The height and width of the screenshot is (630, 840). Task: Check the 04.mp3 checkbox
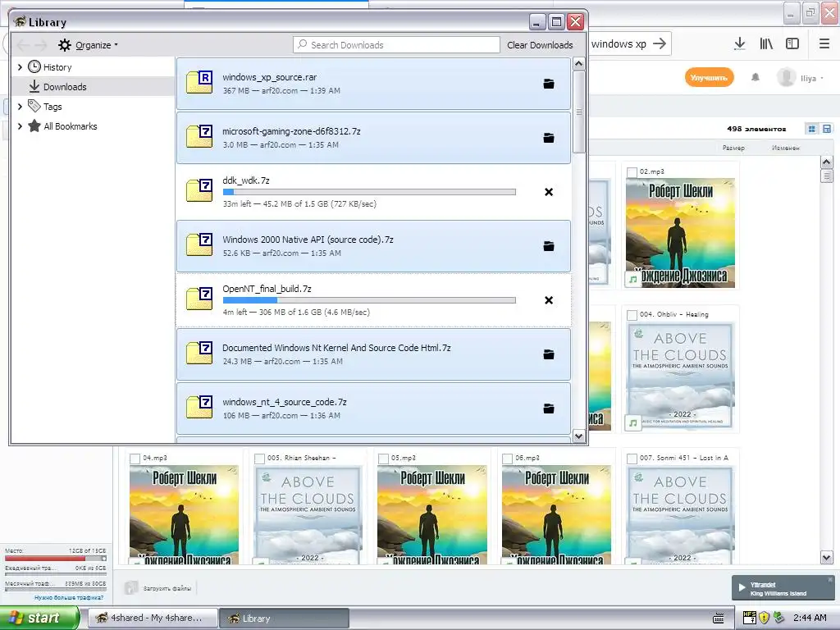point(135,459)
